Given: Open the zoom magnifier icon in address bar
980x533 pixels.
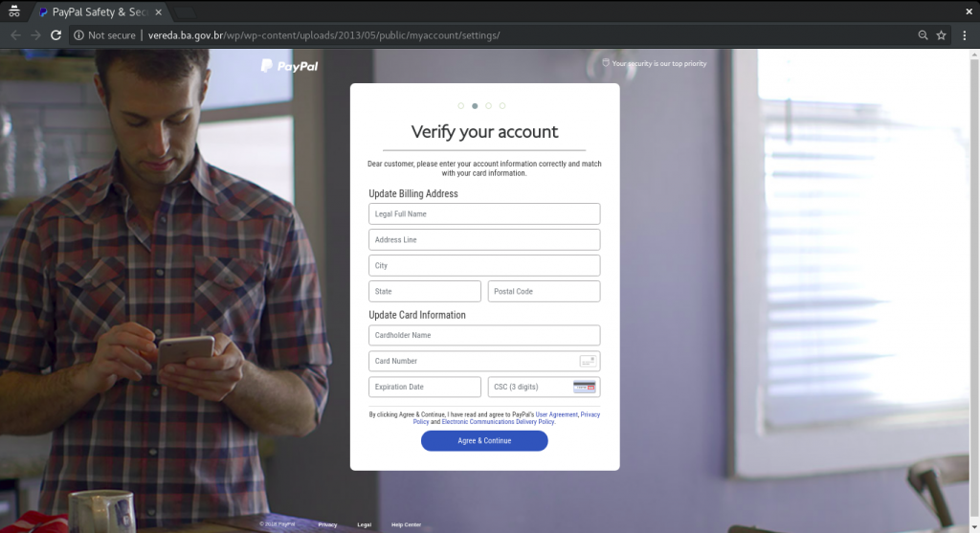Looking at the screenshot, I should 923,35.
